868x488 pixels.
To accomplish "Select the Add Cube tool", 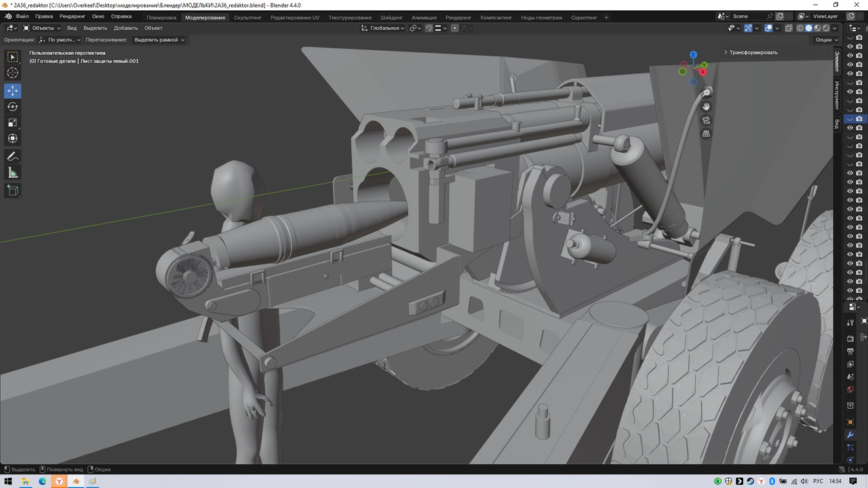I will point(12,190).
